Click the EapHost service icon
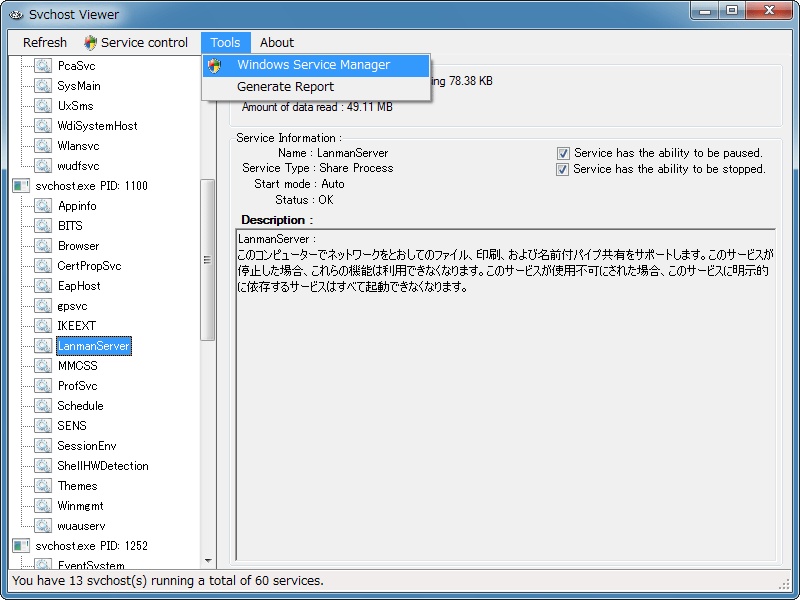This screenshot has width=800, height=600. tap(43, 286)
